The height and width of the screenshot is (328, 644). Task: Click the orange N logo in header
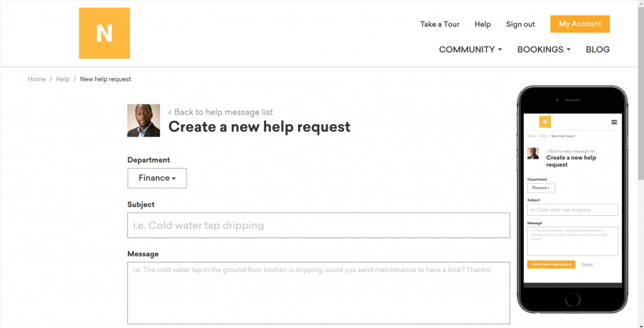coord(104,33)
